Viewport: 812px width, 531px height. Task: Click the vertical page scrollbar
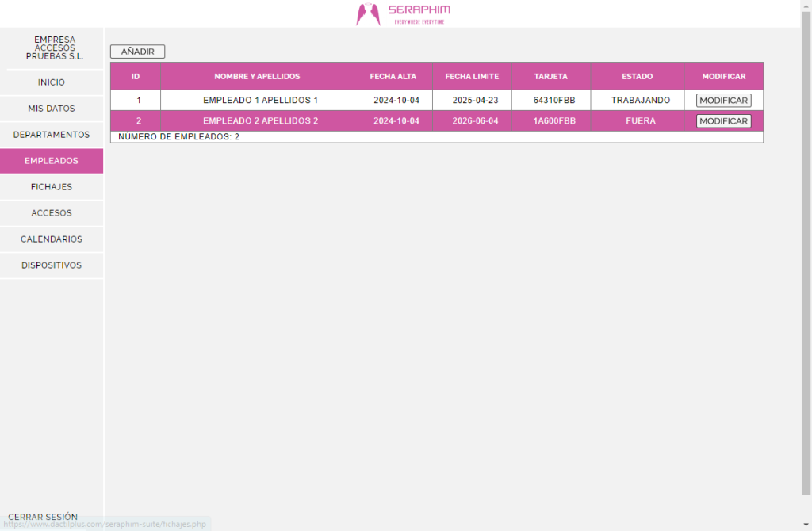pos(806,253)
